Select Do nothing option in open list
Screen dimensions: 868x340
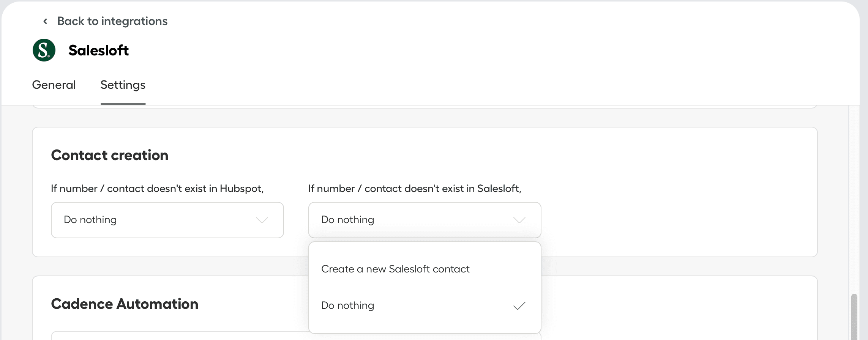[348, 305]
